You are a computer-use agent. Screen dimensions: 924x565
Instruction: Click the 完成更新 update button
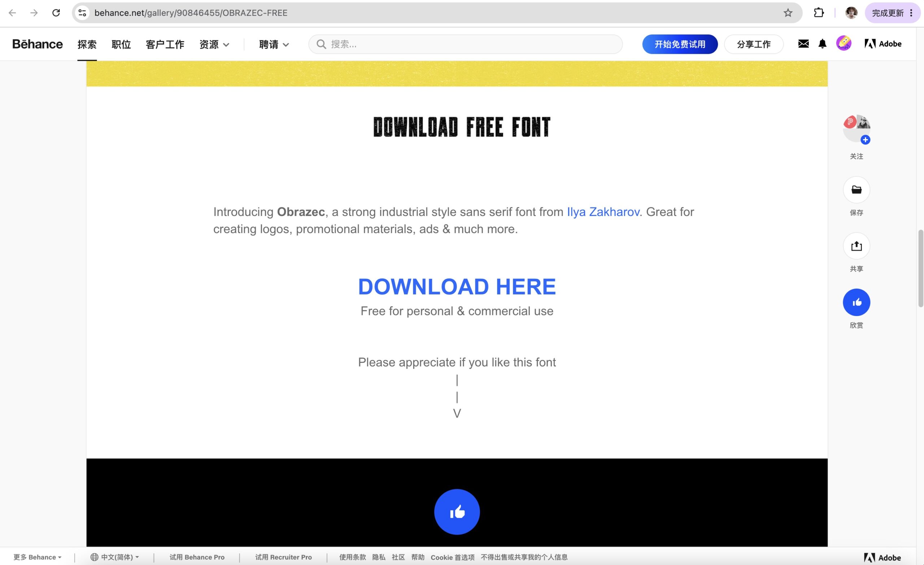click(x=888, y=13)
